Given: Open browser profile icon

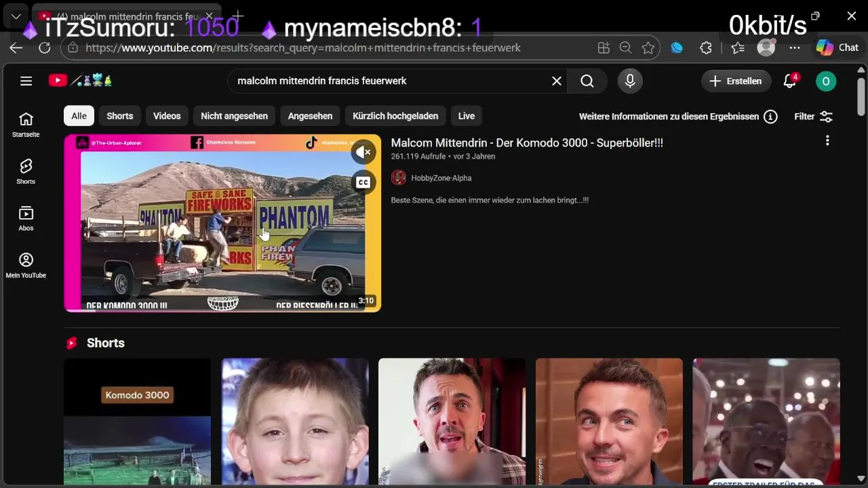Looking at the screenshot, I should click(x=766, y=47).
